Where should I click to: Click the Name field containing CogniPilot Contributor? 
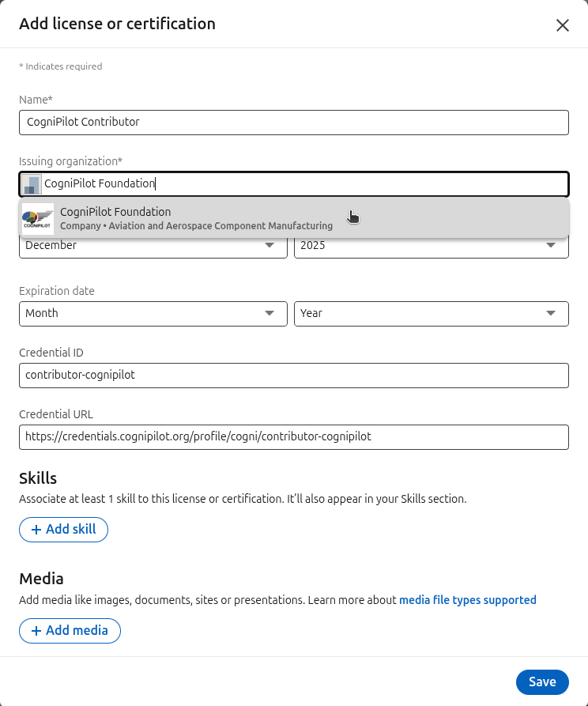[x=294, y=123]
